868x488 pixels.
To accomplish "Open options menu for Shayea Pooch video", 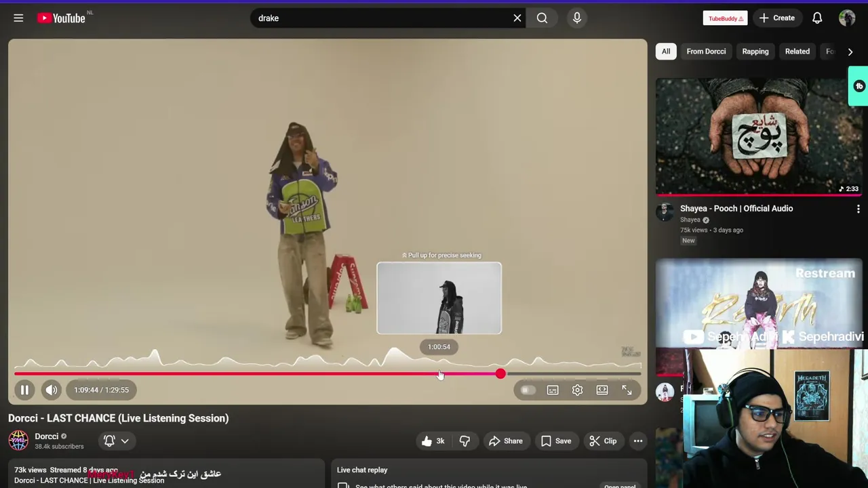I will [x=858, y=209].
